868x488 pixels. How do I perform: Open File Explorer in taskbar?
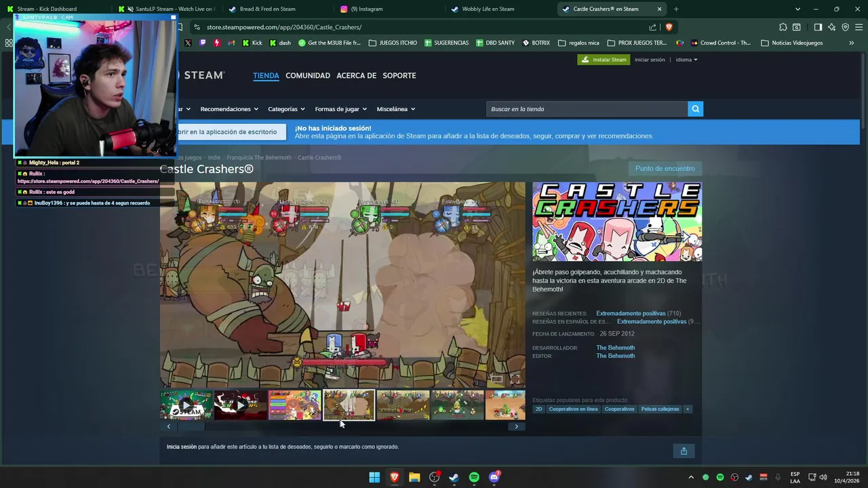coord(414,477)
